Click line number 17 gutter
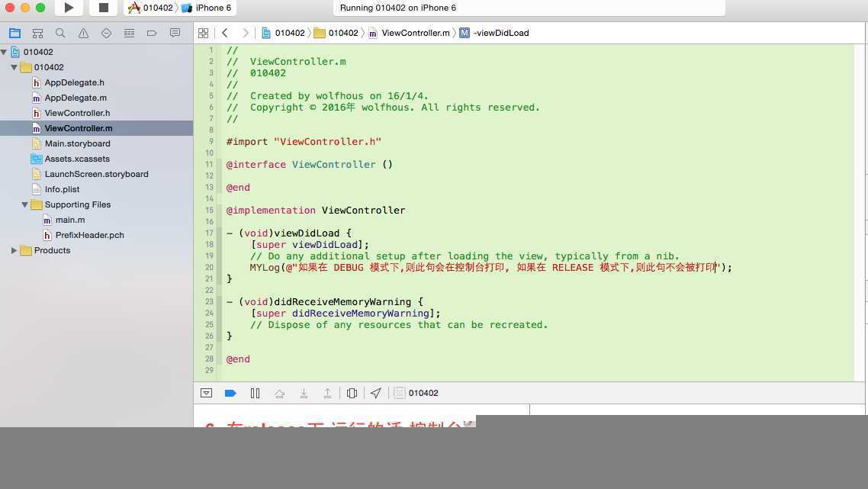This screenshot has width=868, height=489. click(209, 233)
